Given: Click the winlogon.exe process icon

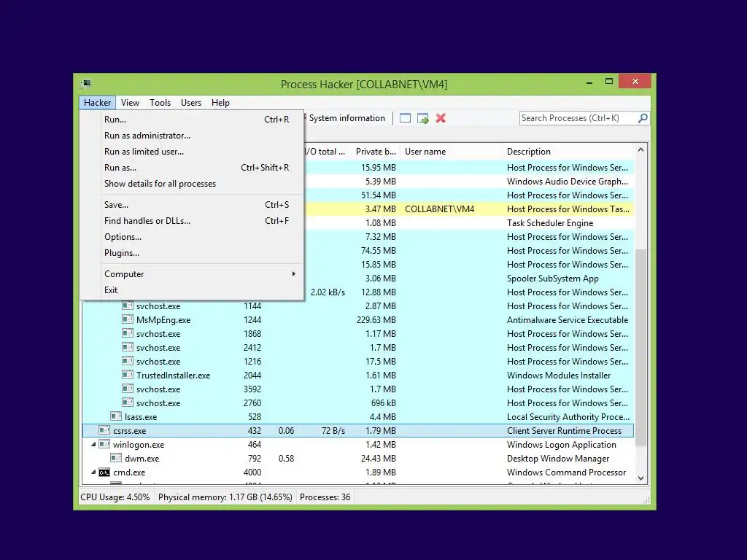Looking at the screenshot, I should pyautogui.click(x=104, y=444).
